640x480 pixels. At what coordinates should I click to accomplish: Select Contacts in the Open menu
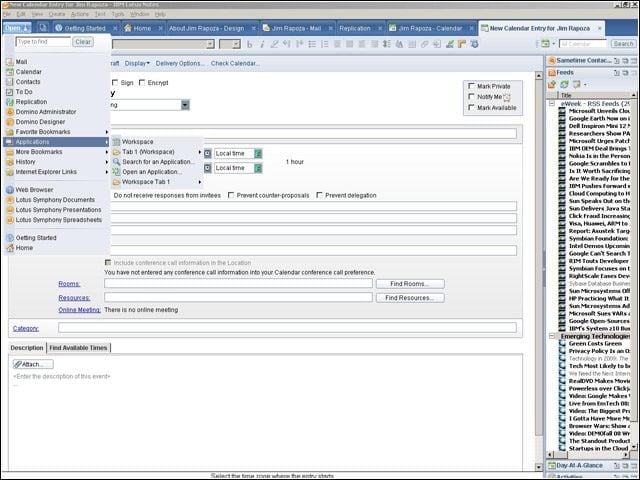click(28, 82)
